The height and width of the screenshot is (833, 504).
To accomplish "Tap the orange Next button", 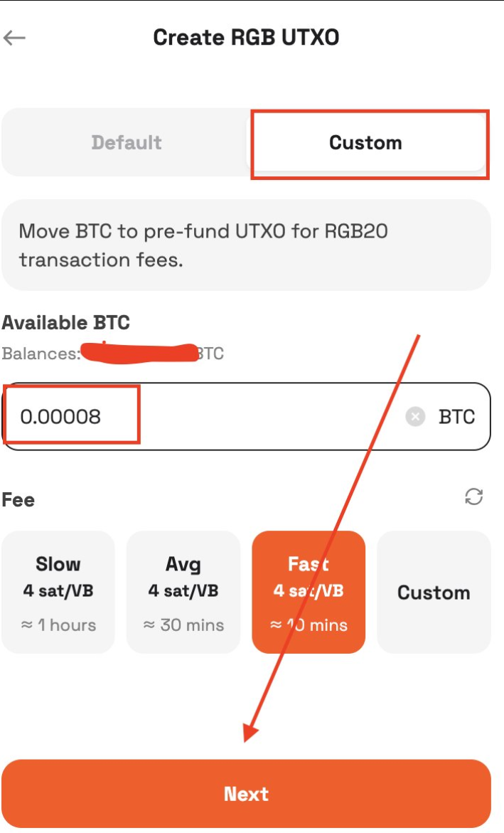I will (247, 794).
